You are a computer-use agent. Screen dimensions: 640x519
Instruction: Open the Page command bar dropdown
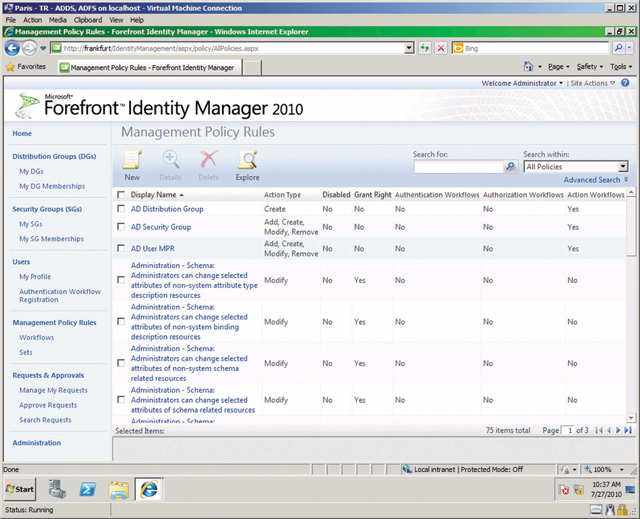click(558, 67)
